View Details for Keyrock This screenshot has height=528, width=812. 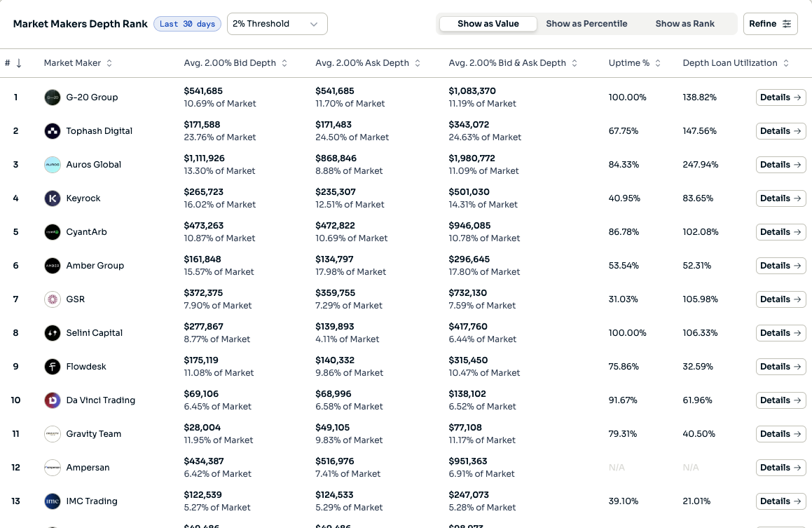click(x=780, y=198)
